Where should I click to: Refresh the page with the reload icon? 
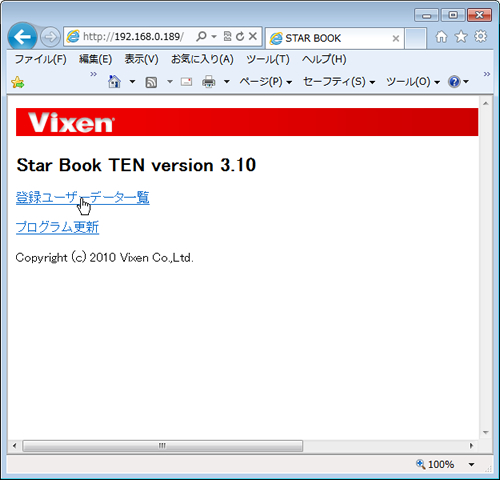(x=240, y=36)
